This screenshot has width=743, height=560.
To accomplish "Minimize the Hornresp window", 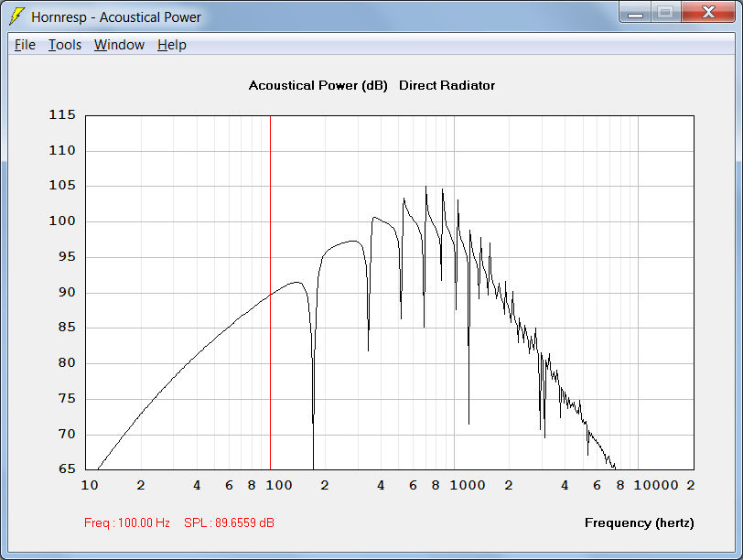I will [635, 13].
